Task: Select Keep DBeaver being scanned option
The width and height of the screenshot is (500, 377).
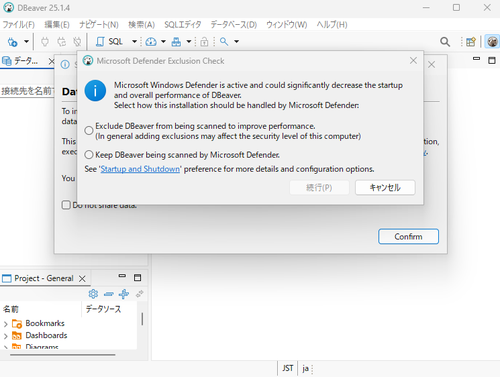Action: point(89,155)
